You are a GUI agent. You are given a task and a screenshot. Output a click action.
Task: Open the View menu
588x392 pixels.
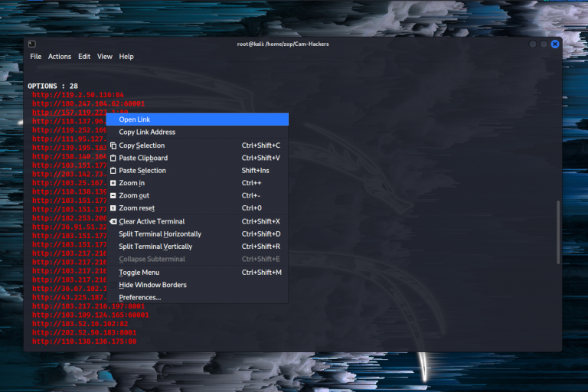pyautogui.click(x=105, y=57)
